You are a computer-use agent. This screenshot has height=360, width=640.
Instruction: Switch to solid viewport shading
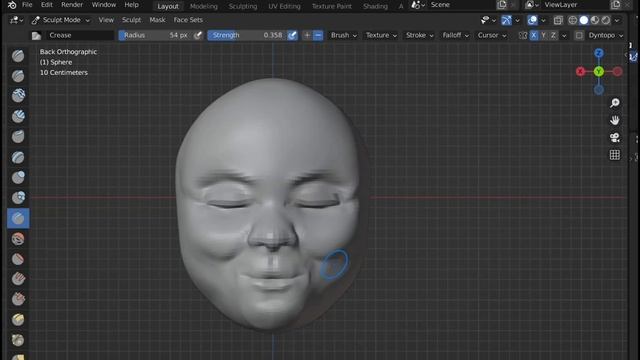584,20
